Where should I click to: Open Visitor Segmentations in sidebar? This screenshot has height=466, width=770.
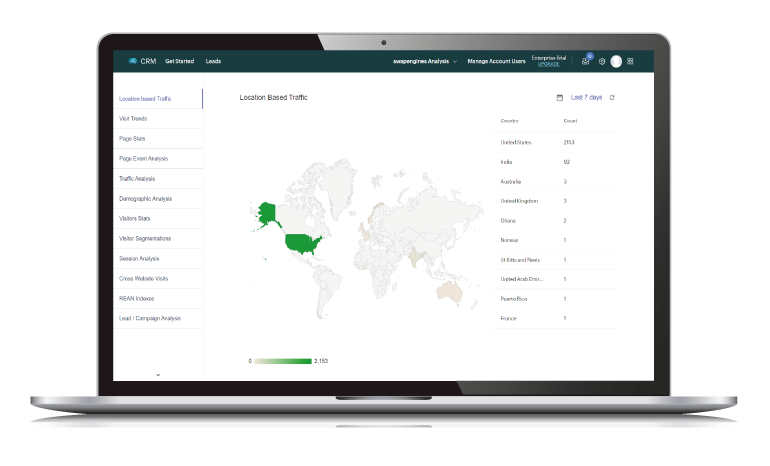click(158, 239)
